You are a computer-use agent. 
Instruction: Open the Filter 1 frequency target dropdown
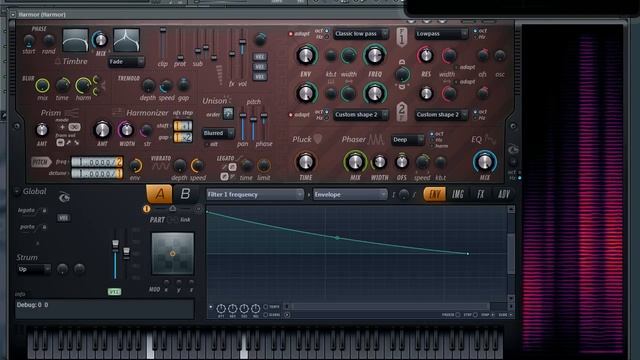(x=255, y=195)
